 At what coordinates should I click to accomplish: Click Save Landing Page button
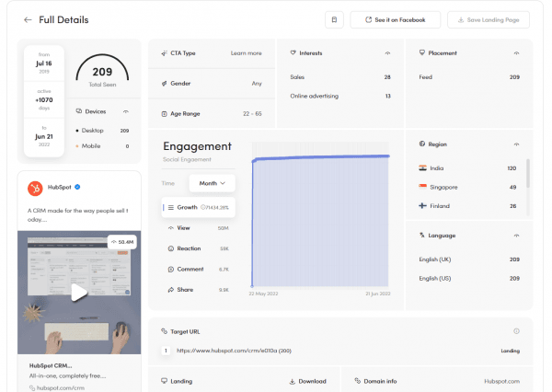pyautogui.click(x=489, y=19)
